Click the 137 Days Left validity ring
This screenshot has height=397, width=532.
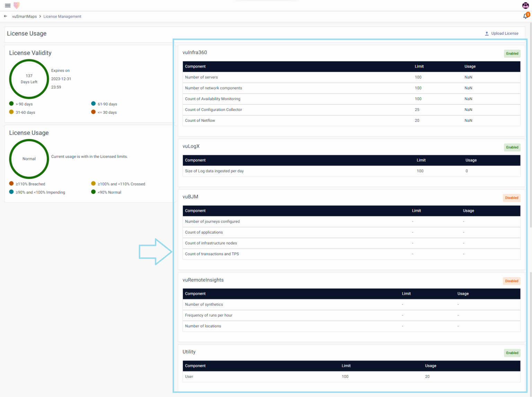click(29, 79)
